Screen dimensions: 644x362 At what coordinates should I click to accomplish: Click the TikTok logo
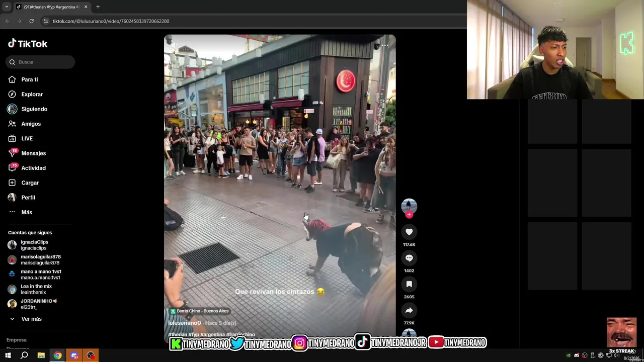click(x=28, y=44)
